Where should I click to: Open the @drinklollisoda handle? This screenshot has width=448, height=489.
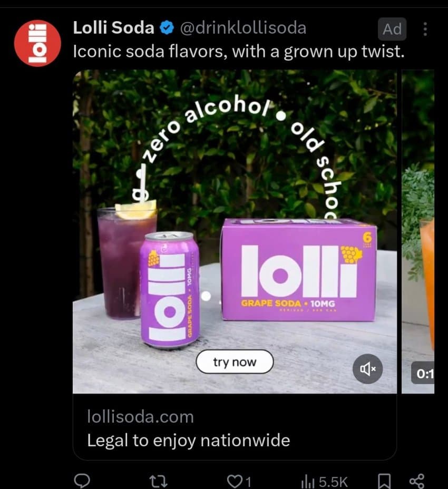pos(244,28)
